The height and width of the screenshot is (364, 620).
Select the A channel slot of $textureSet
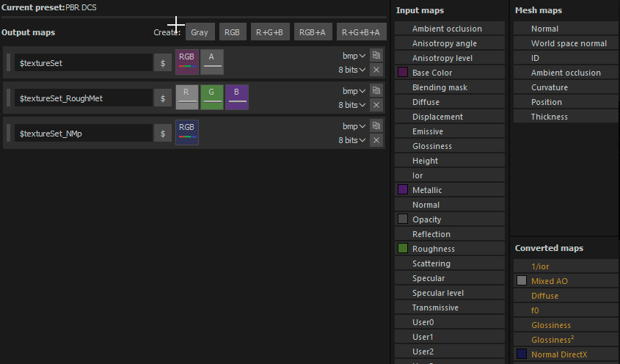coord(212,62)
